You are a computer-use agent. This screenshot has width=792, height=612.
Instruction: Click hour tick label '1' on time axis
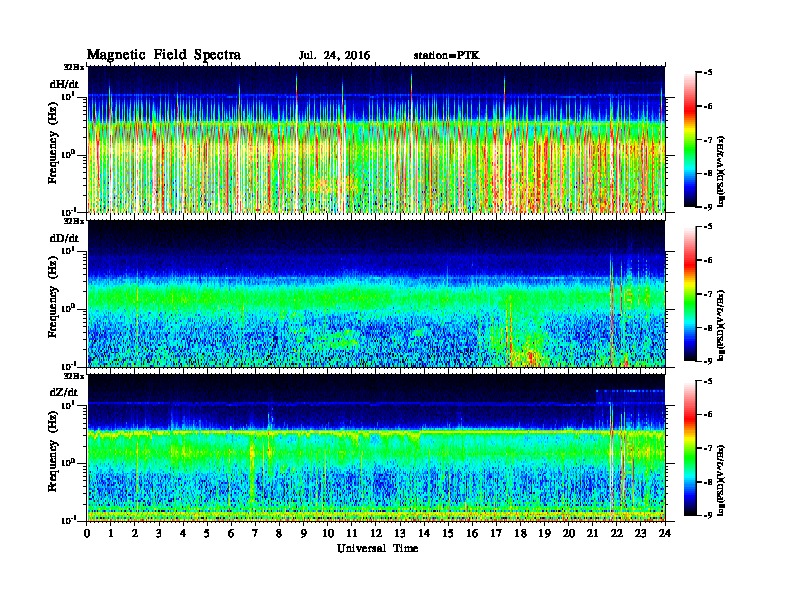coord(111,534)
